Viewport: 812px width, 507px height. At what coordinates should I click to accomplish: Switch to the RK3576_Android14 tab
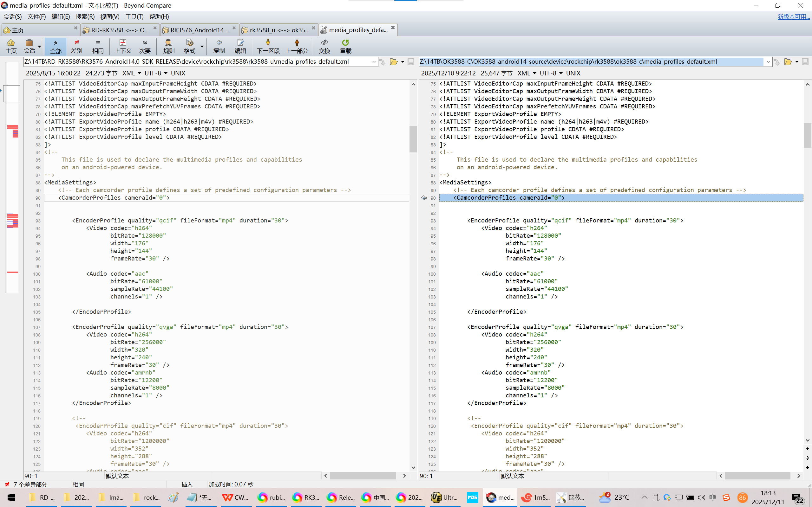pyautogui.click(x=199, y=30)
